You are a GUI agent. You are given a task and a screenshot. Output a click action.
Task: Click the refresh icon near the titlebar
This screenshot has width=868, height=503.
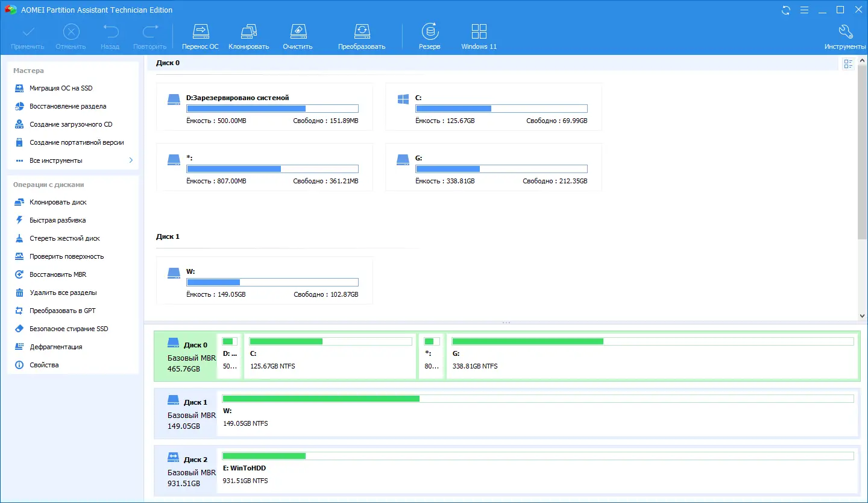tap(785, 10)
